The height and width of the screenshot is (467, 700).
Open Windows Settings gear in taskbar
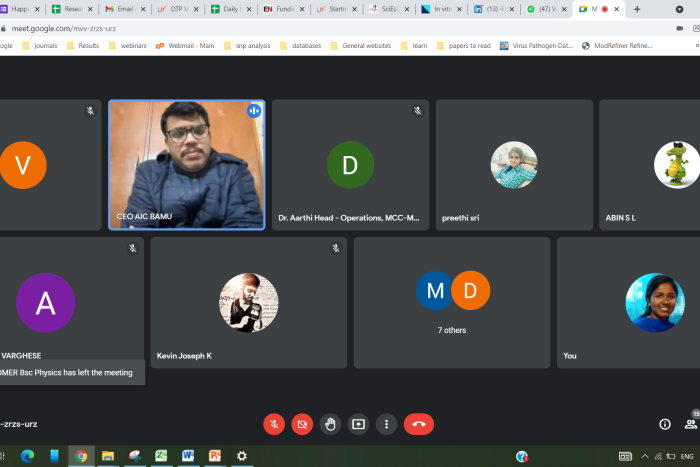click(241, 456)
